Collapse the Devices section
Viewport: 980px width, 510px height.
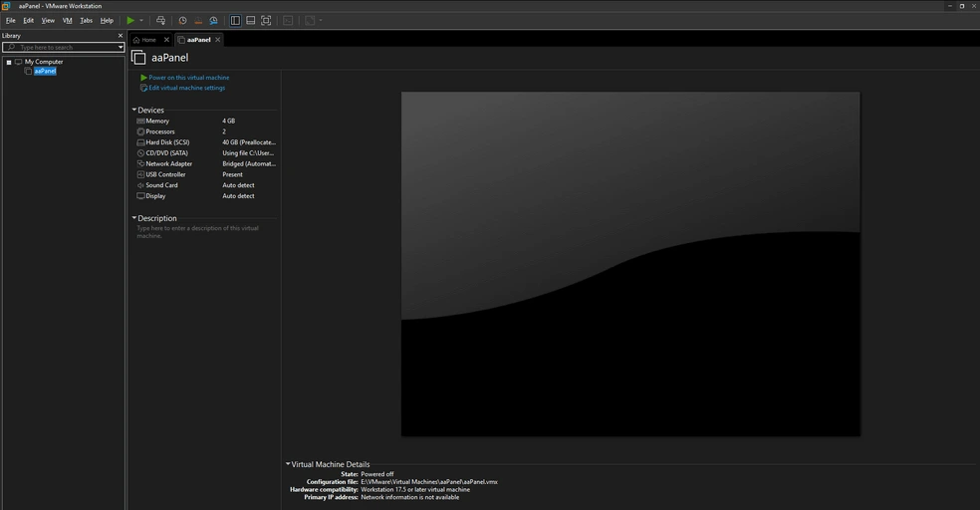pyautogui.click(x=134, y=110)
